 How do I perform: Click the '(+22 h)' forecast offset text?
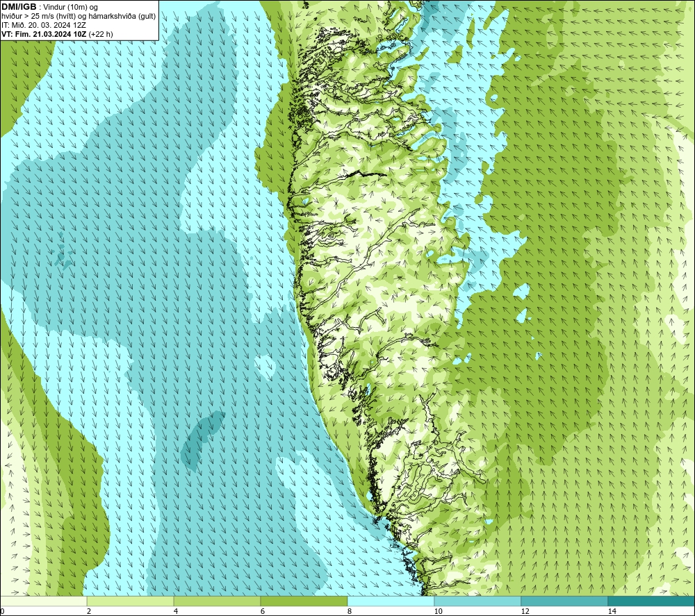[101, 34]
